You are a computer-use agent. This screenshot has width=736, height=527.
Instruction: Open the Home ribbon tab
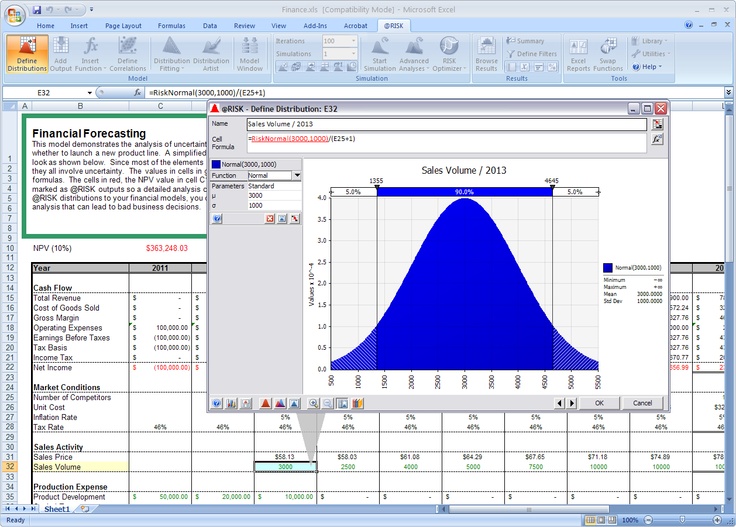46,26
